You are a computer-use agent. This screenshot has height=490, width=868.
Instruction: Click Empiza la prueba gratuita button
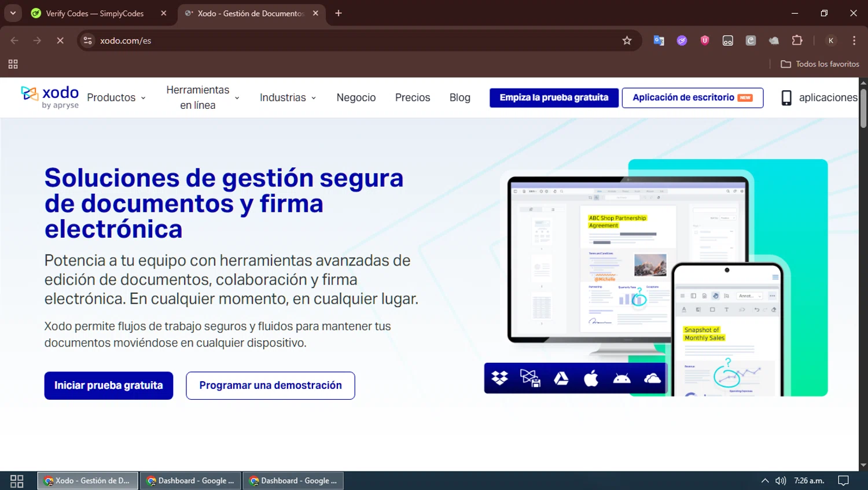[554, 98]
